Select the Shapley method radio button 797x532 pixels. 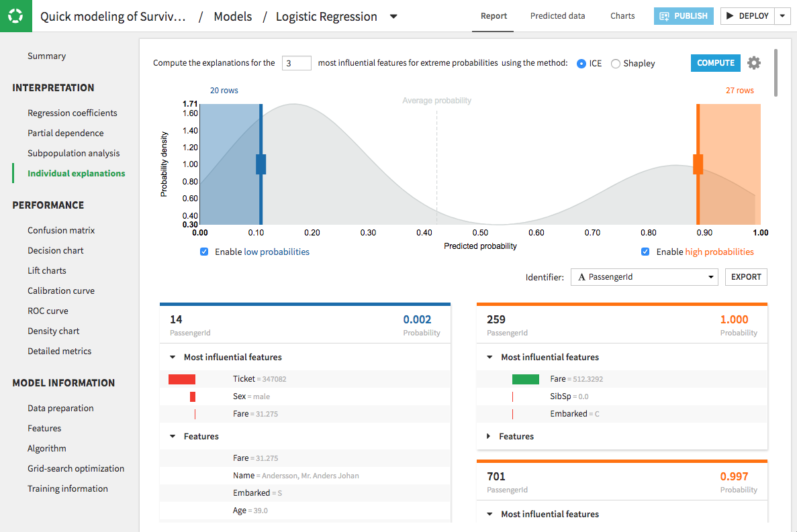point(616,64)
